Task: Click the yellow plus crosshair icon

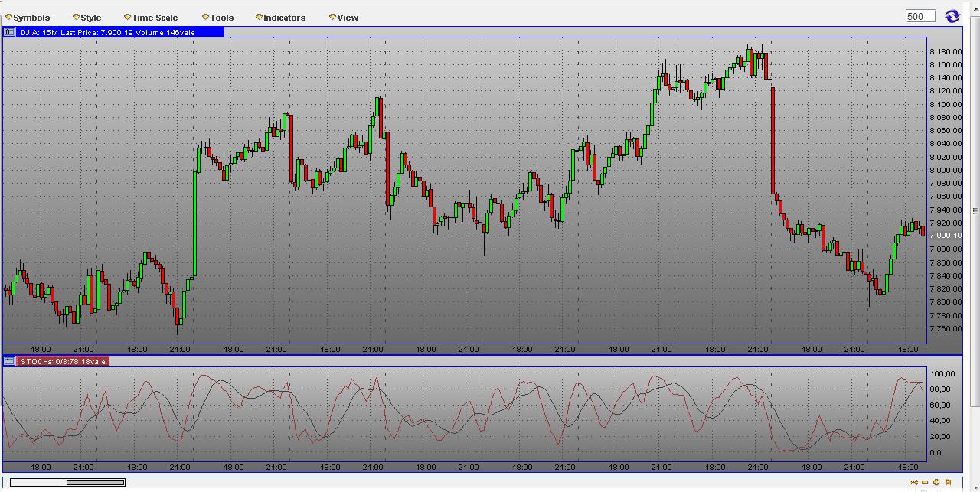Action: (x=936, y=482)
